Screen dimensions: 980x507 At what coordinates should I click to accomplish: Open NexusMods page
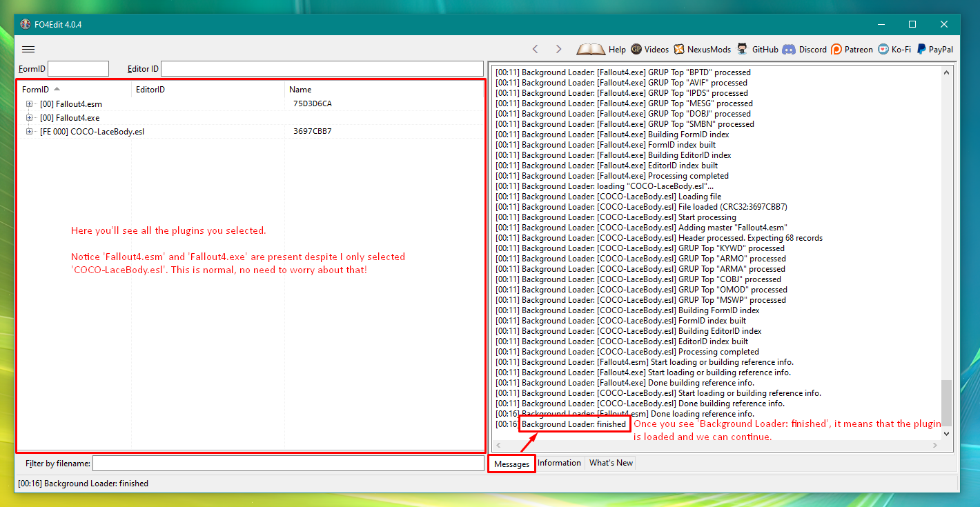pyautogui.click(x=702, y=49)
